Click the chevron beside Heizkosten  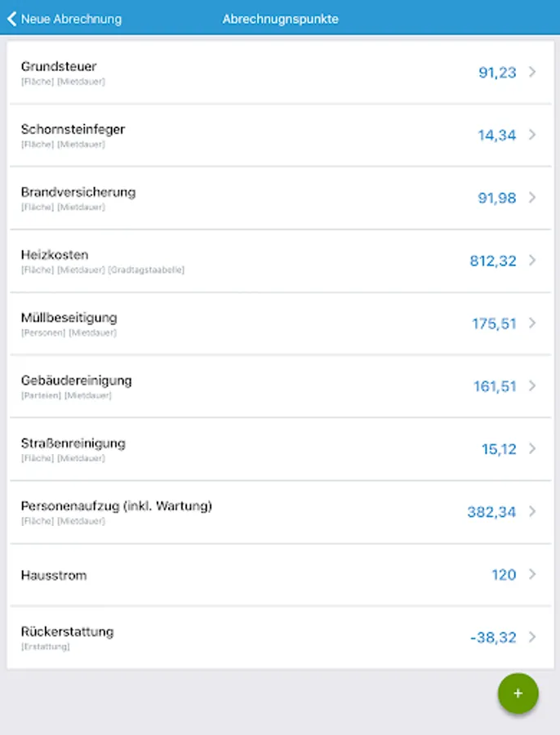tap(532, 261)
